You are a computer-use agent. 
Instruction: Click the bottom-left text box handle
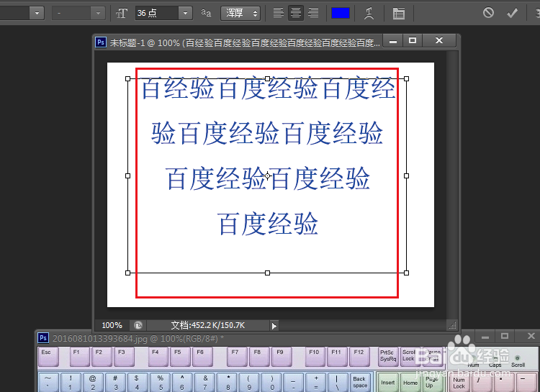(127, 273)
